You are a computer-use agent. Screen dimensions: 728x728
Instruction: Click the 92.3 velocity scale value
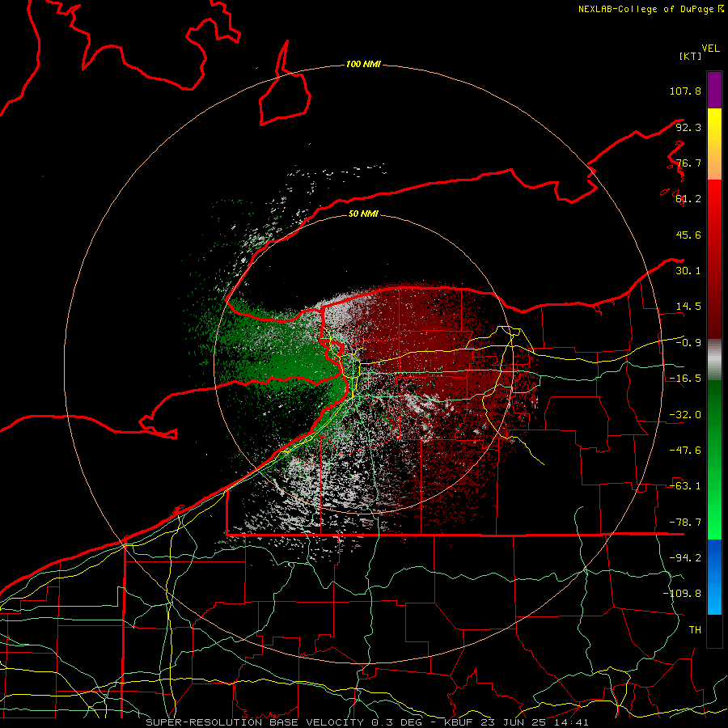pyautogui.click(x=688, y=127)
